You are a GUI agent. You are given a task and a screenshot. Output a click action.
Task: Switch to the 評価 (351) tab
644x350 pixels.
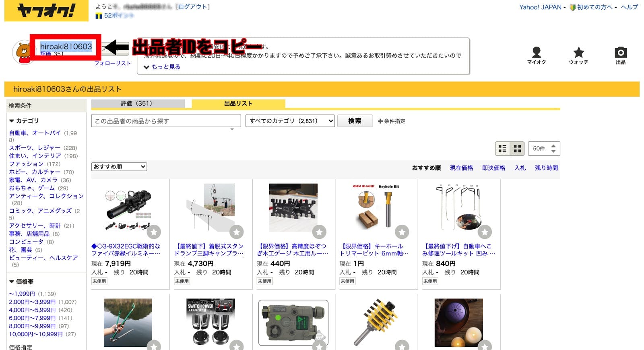click(138, 104)
